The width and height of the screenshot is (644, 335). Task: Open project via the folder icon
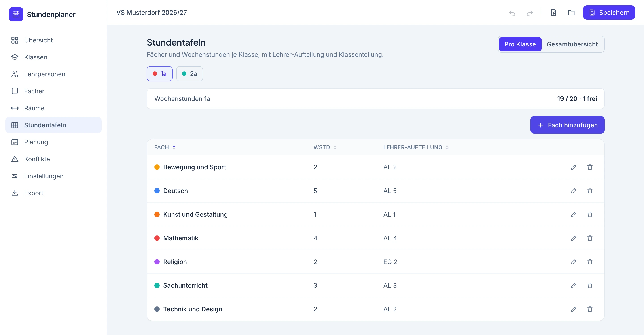click(571, 13)
